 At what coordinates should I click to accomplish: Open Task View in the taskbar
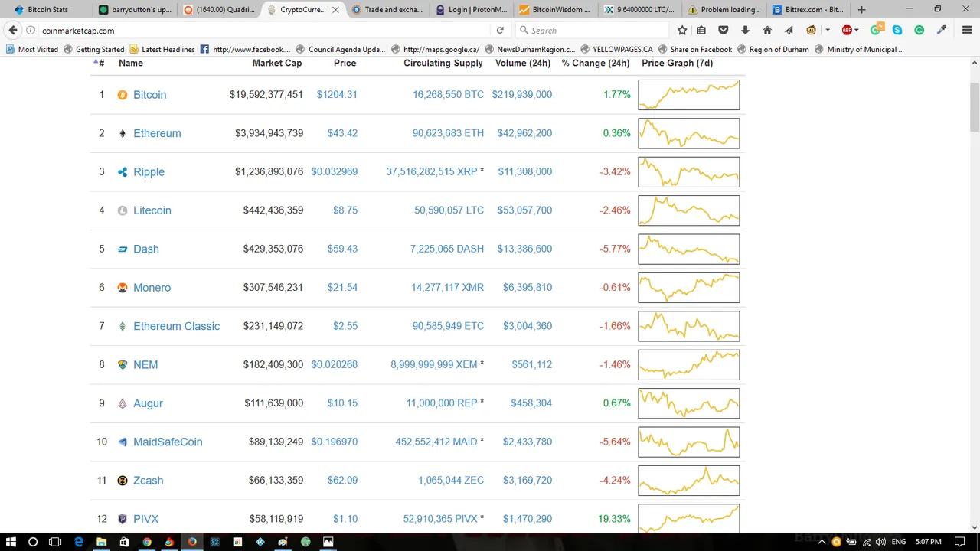pyautogui.click(x=55, y=542)
